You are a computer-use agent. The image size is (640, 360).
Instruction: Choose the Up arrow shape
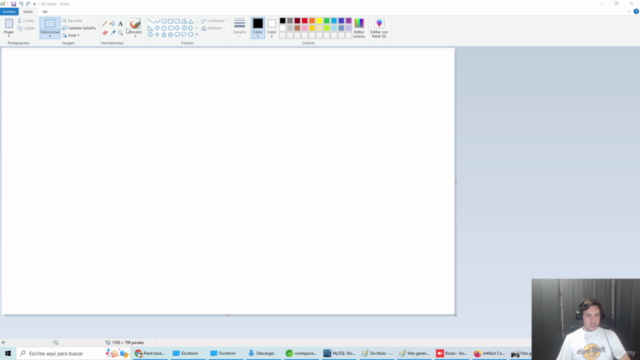(191, 28)
